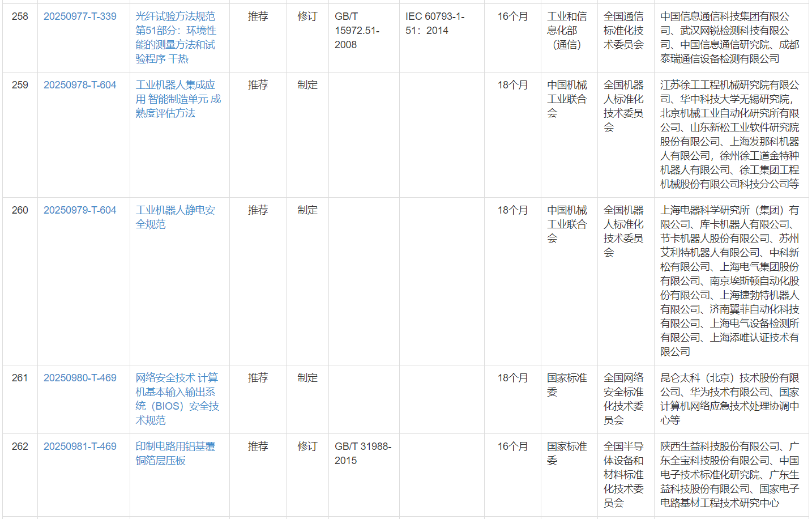Open plan number 20250978-T-604 link
The image size is (812, 519).
point(80,85)
